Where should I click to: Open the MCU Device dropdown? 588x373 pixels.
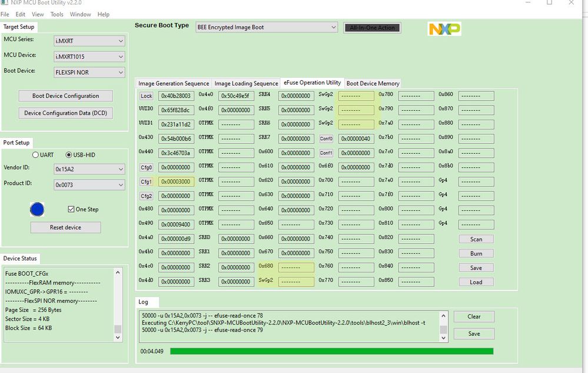click(89, 57)
